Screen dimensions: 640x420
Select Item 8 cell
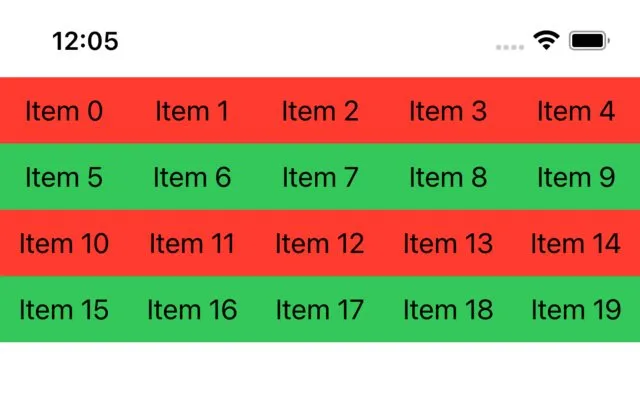(448, 177)
